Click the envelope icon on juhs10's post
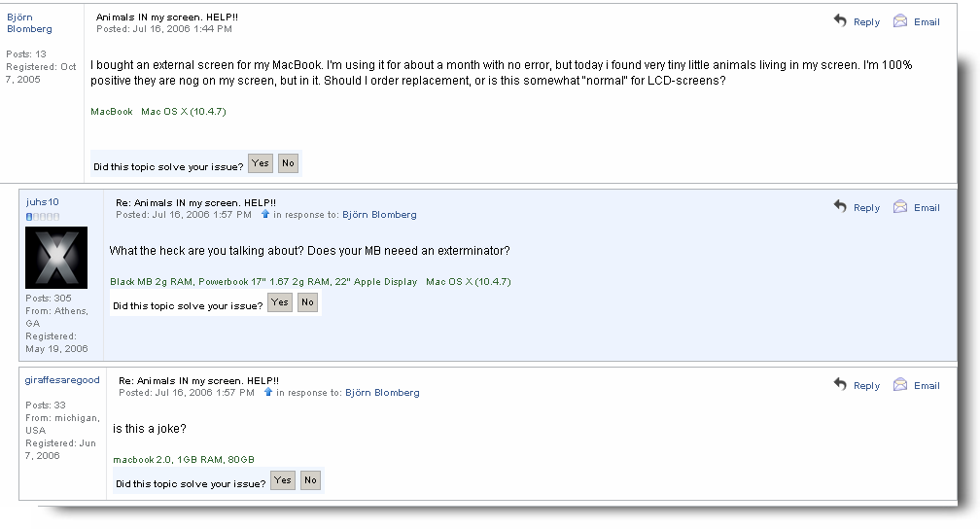Viewport: 980px width, 529px height. point(900,206)
